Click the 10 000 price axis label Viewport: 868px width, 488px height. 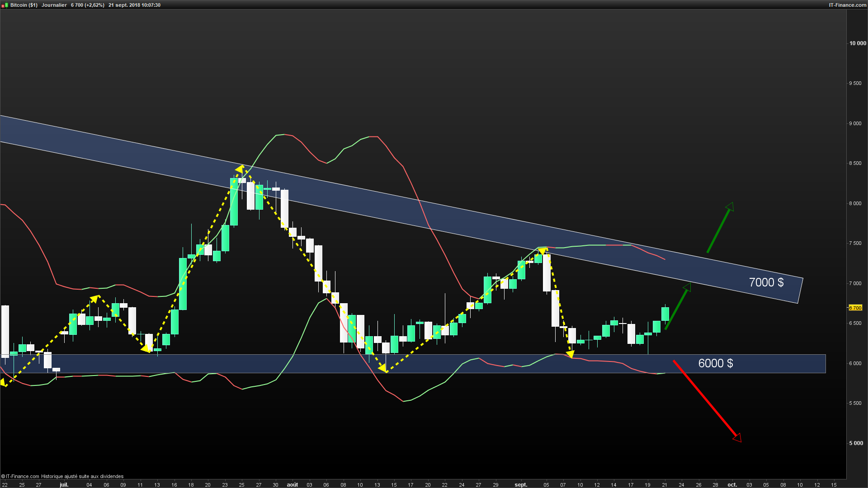(x=857, y=43)
